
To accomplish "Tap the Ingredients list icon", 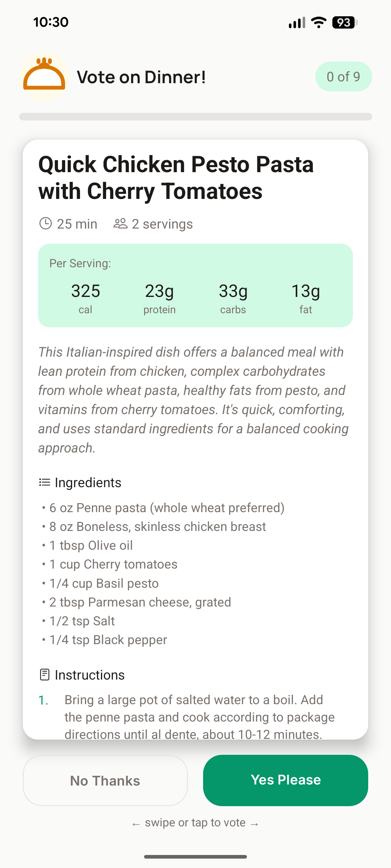I will coord(45,482).
